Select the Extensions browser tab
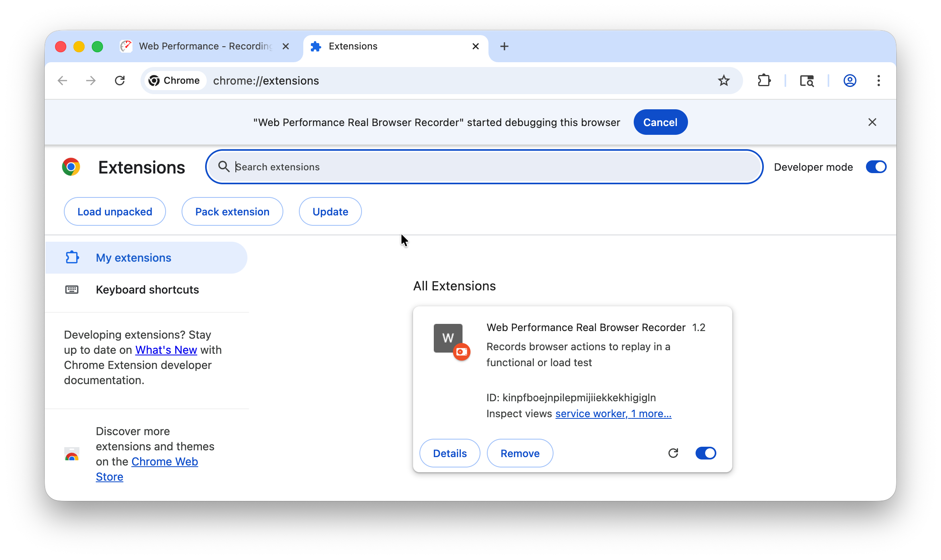 pyautogui.click(x=395, y=46)
